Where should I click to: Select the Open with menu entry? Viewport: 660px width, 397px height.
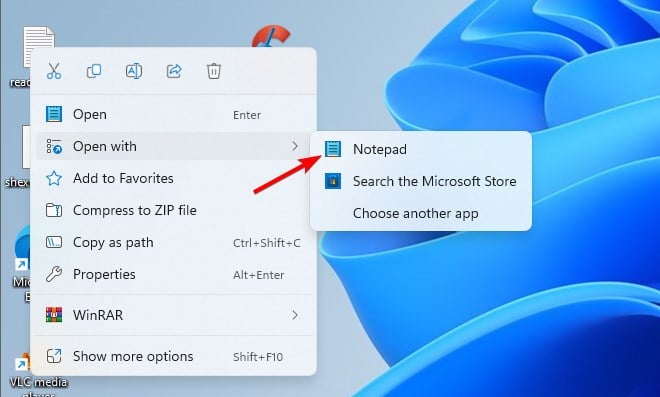click(174, 146)
